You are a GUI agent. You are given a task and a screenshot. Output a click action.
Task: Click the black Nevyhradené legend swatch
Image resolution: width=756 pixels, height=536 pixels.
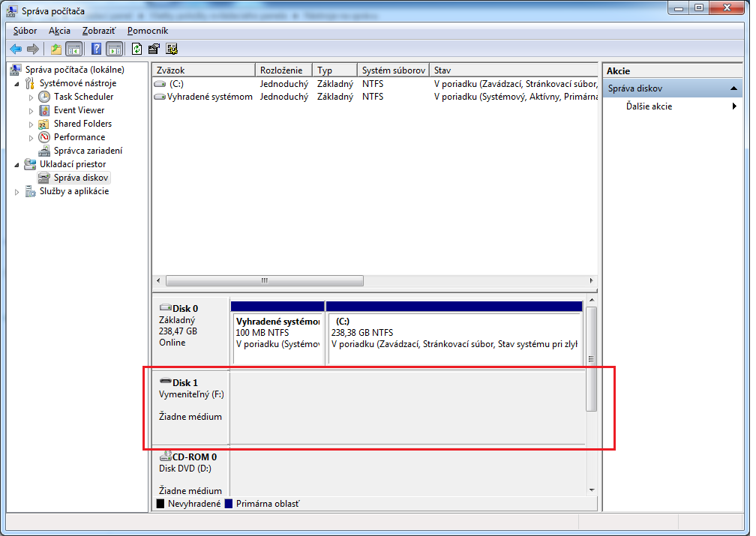tap(160, 504)
